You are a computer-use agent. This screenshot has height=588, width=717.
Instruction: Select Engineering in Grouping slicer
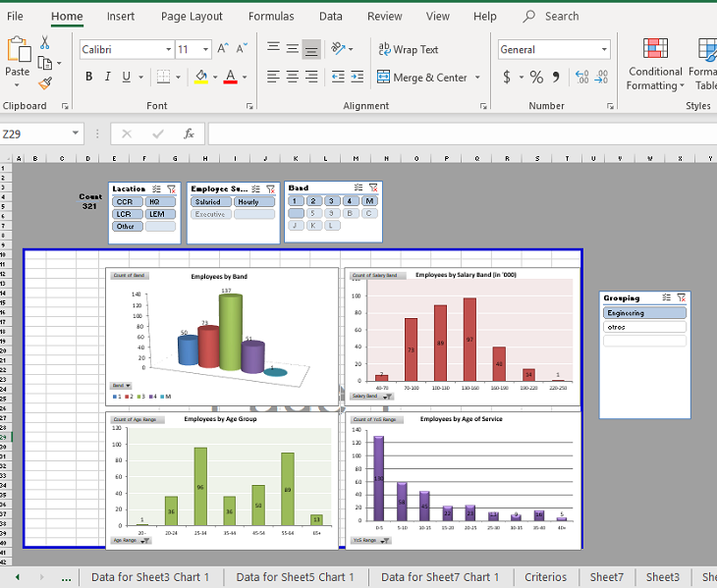(x=644, y=313)
